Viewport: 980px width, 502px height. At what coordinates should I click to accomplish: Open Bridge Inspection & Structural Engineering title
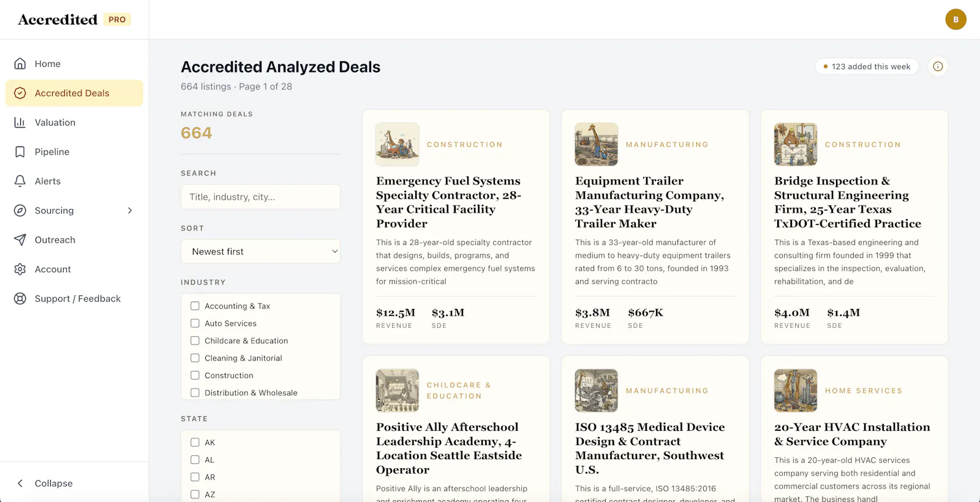pos(848,202)
